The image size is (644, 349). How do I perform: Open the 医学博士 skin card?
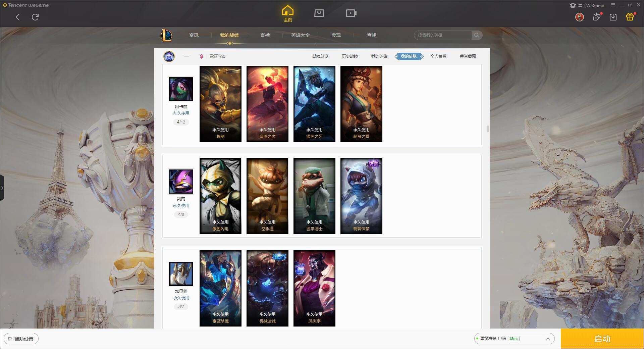[x=314, y=196]
